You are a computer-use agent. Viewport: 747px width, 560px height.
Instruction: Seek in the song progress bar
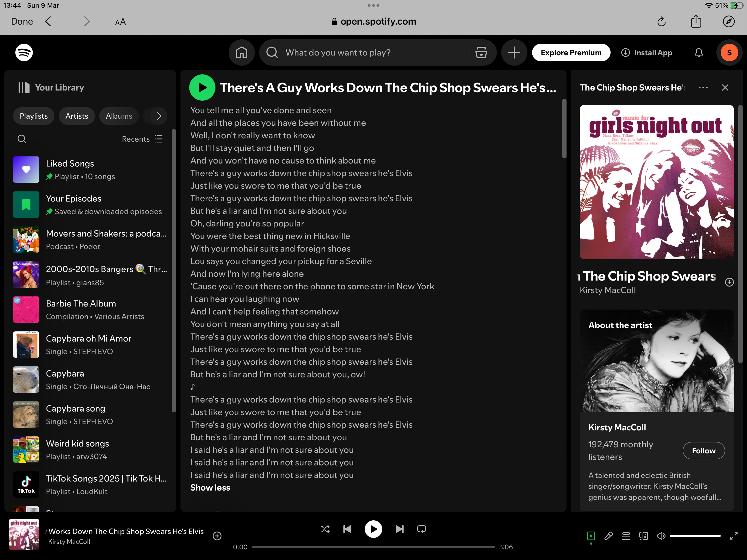(x=373, y=547)
